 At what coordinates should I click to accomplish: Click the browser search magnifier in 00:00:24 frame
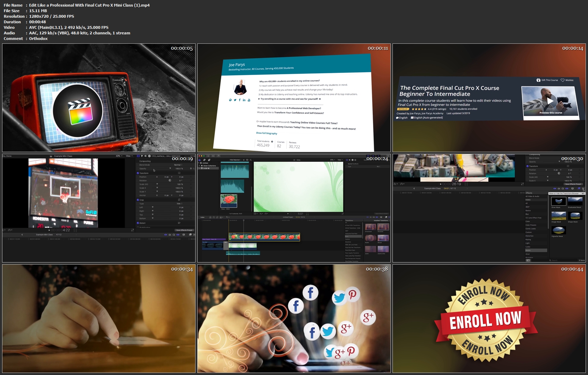[251, 160]
